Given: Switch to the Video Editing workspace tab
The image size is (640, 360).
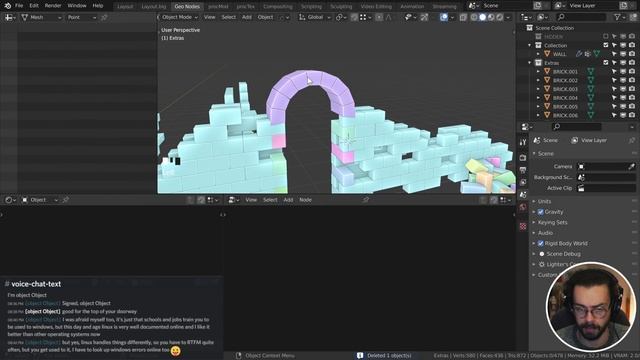Looking at the screenshot, I should coord(376,7).
